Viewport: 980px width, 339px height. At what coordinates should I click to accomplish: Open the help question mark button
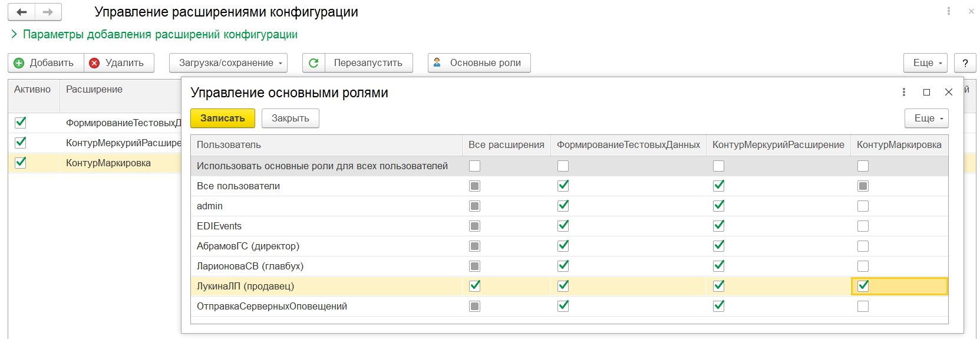click(x=965, y=63)
